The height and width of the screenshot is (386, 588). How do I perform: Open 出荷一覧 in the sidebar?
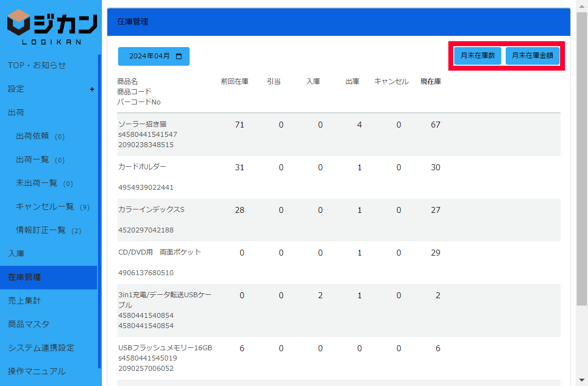[32, 159]
